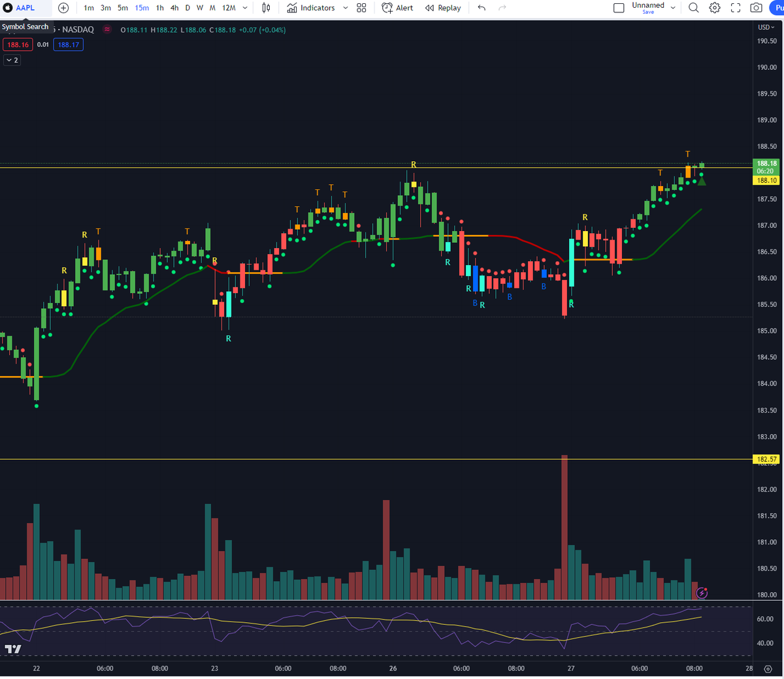Open indicator templates grid icon
The height and width of the screenshot is (679, 784).
click(x=361, y=8)
